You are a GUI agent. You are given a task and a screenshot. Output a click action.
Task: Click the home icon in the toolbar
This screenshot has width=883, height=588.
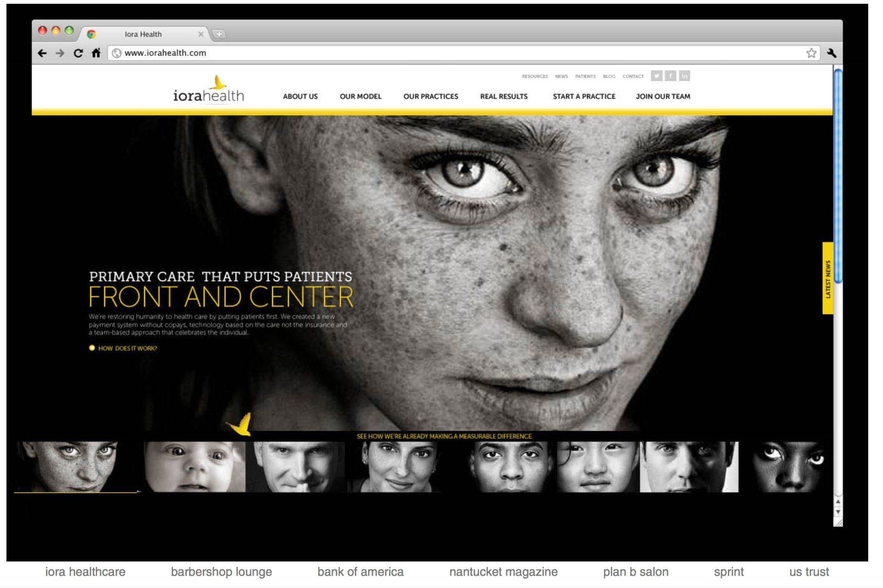tap(96, 53)
